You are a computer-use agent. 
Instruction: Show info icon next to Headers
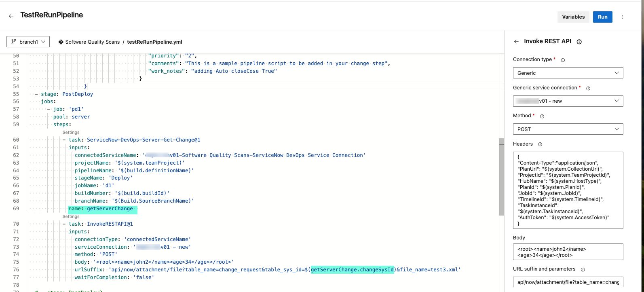pos(540,144)
